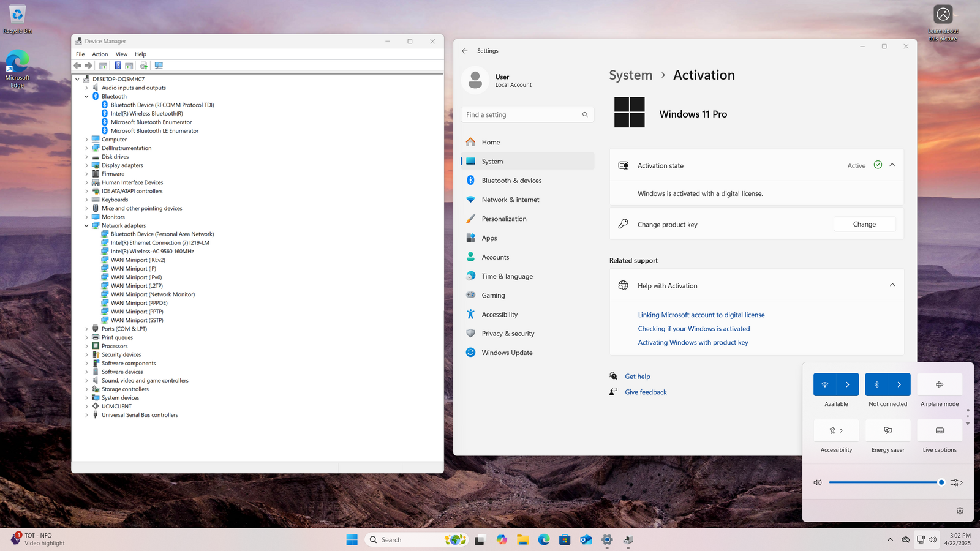Open Task View from the taskbar
Screen dimensions: 980x551
(480, 539)
